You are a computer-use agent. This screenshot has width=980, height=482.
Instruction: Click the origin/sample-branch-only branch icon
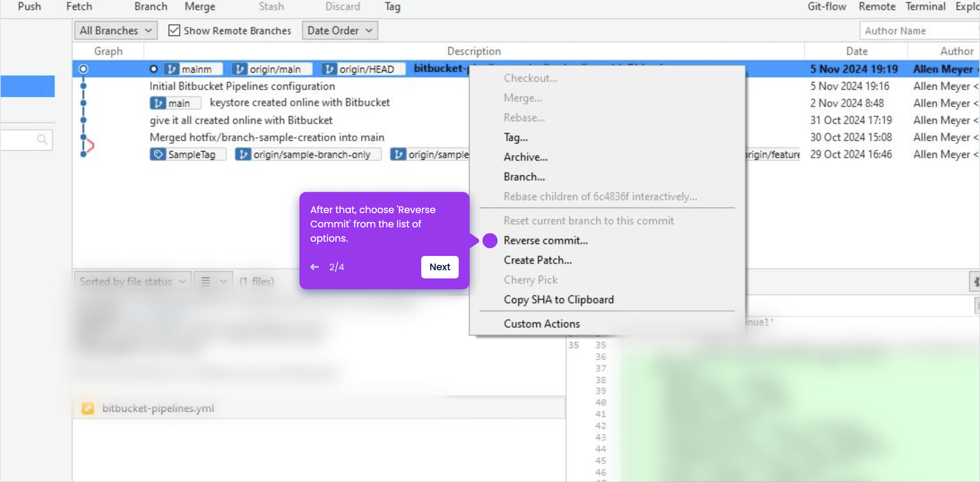tap(243, 155)
